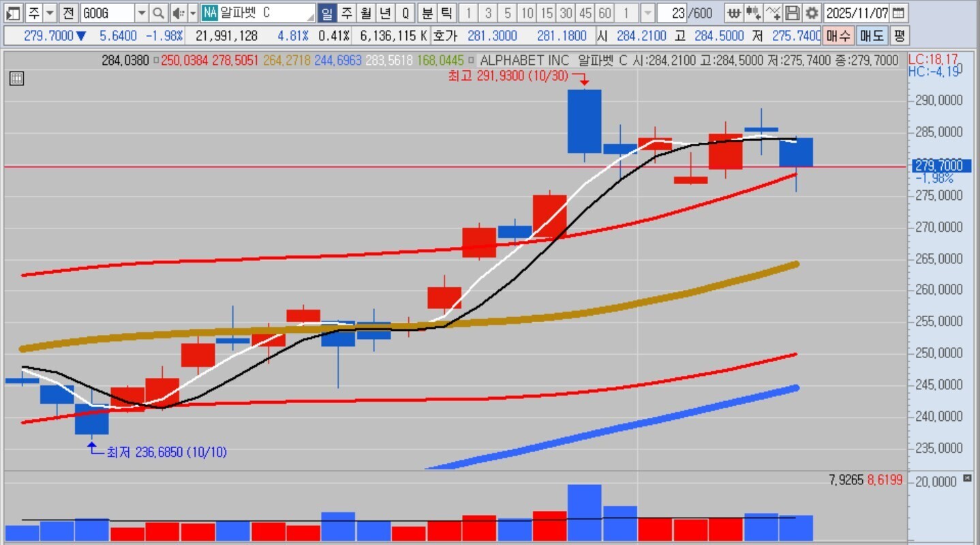This screenshot has width=980, height=545.
Task: Select the 30 interval button
Action: (x=566, y=13)
